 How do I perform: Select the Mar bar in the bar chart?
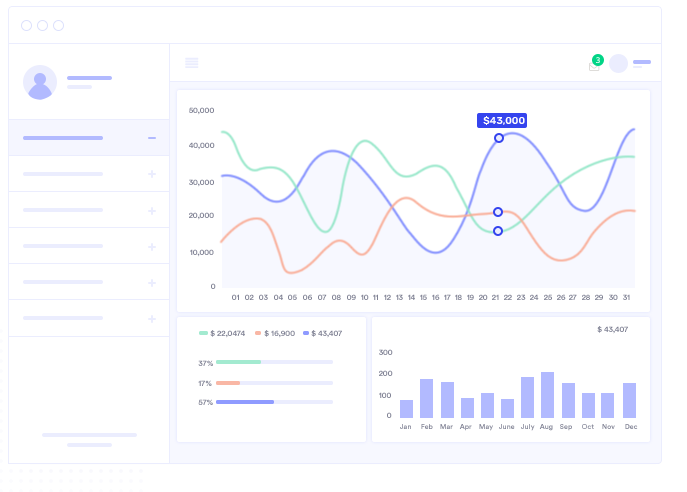coord(447,400)
